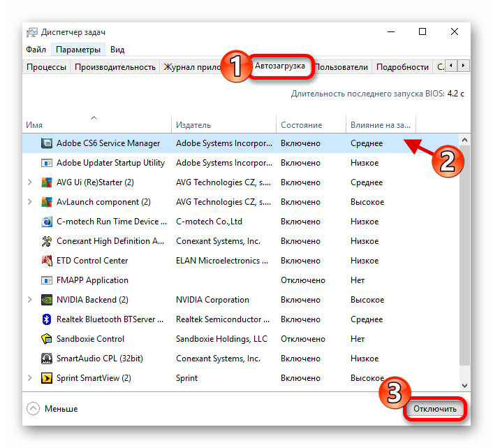Click publisher ELAN Microelectronics
Image resolution: width=493 pixels, height=448 pixels.
click(x=222, y=261)
